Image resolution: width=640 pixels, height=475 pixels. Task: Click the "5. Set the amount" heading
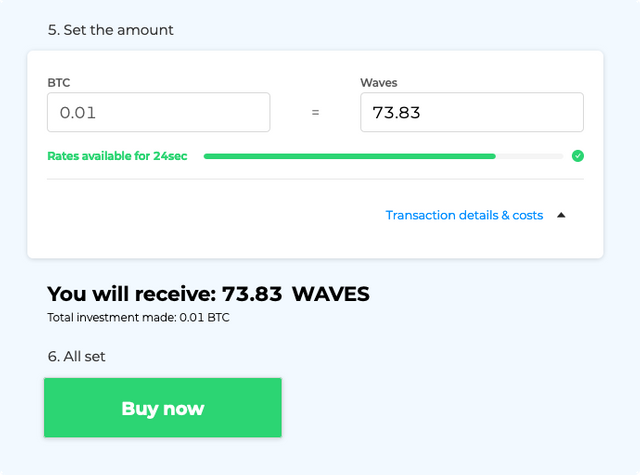(110, 30)
